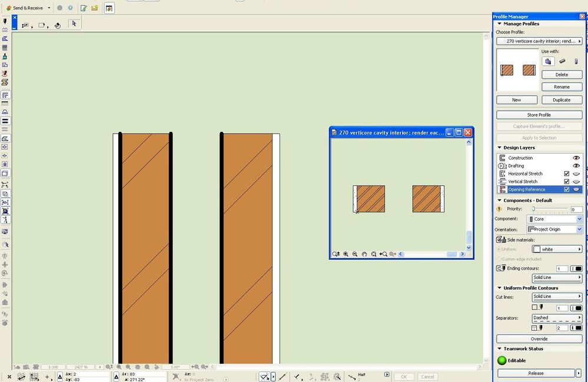The height and width of the screenshot is (382, 588).
Task: Use profile with Wall tool
Action: tap(548, 61)
